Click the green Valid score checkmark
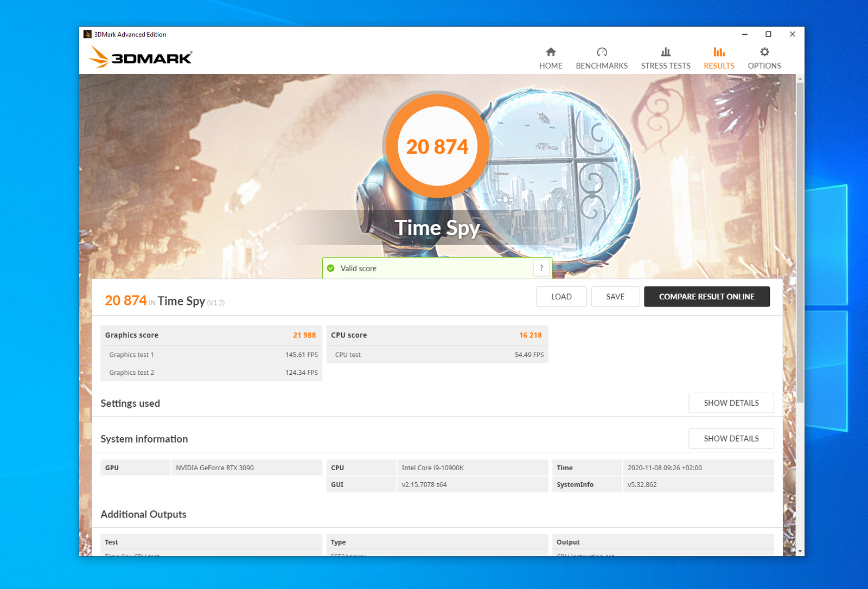The image size is (868, 589). point(331,268)
